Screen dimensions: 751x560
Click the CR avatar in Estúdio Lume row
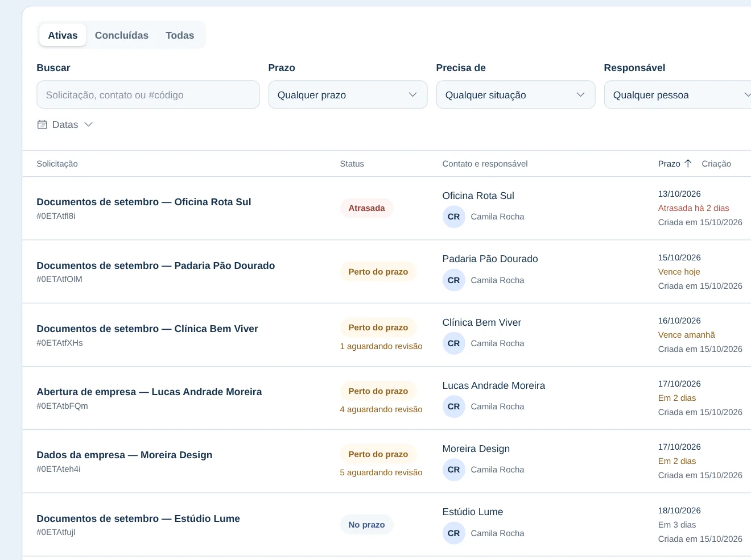coord(454,533)
